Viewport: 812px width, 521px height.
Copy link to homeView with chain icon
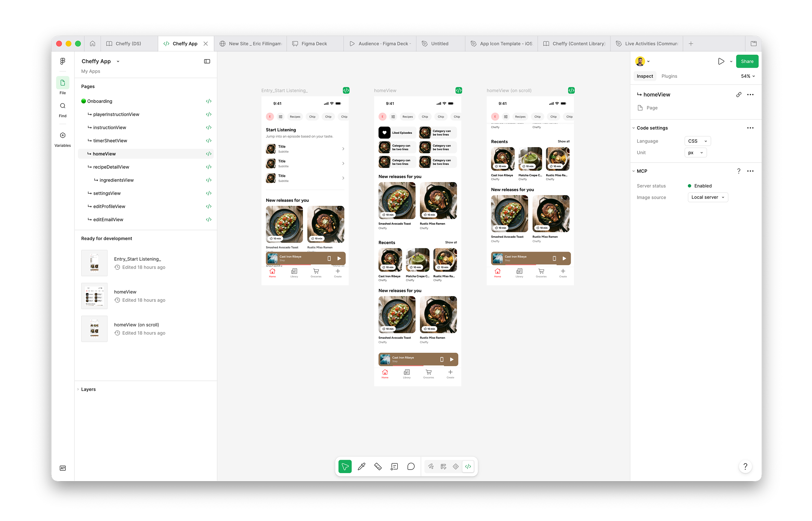point(739,95)
